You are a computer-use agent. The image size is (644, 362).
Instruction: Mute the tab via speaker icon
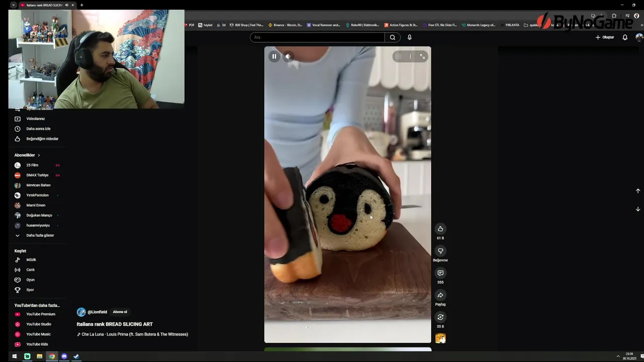point(66,5)
